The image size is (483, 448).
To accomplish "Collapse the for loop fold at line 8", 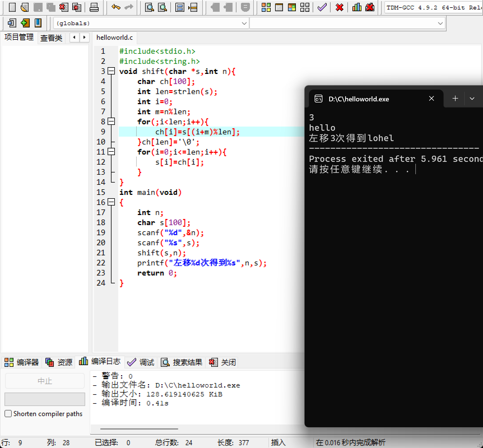I will 112,122.
